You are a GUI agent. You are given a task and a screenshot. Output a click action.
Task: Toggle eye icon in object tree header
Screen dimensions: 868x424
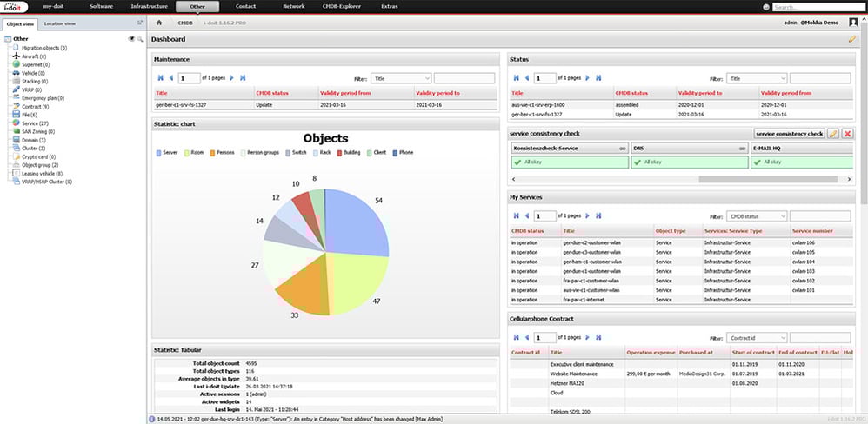[131, 39]
